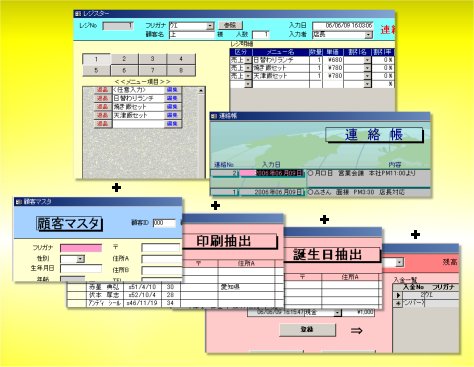The image size is (474, 367).
Task: Click the 連絡帳 window title icon
Action: 214,116
